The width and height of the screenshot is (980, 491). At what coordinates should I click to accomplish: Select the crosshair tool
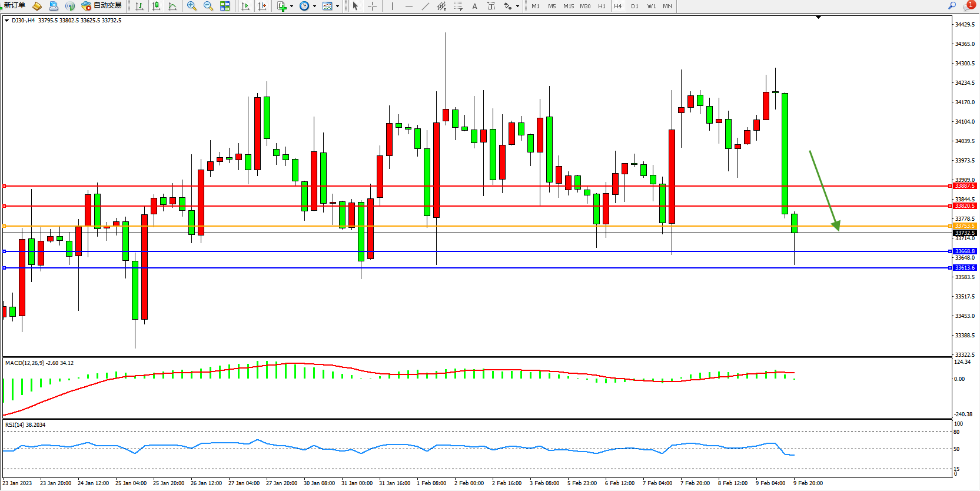[x=372, y=6]
